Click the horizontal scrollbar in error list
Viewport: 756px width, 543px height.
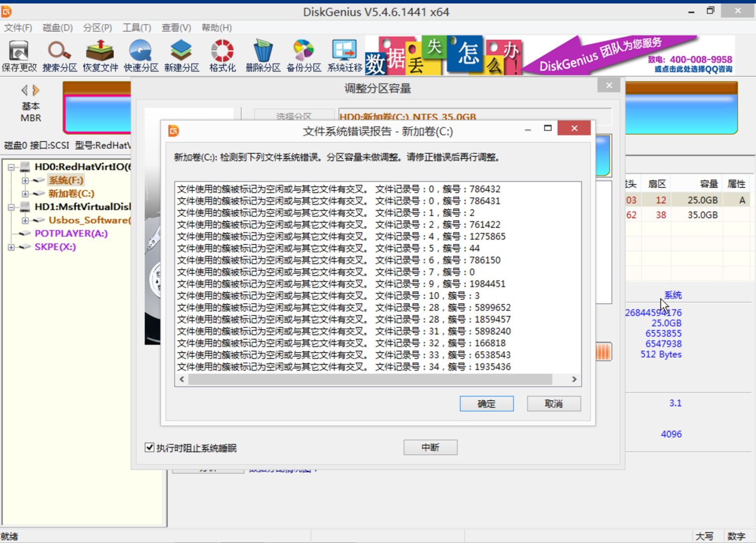(x=370, y=379)
